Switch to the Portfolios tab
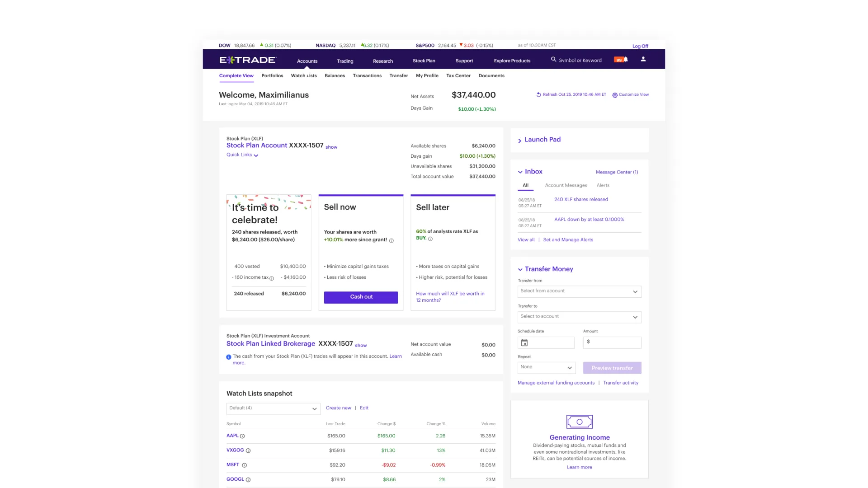The height and width of the screenshot is (488, 868). (x=272, y=75)
